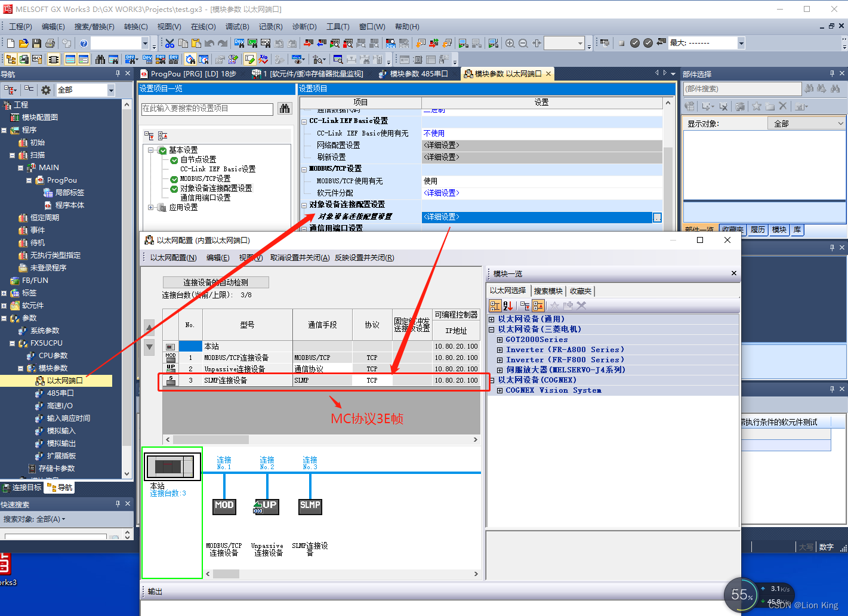Click the Navigation tree icon in second toolbar
Image resolution: width=848 pixels, height=616 pixels.
point(11,59)
